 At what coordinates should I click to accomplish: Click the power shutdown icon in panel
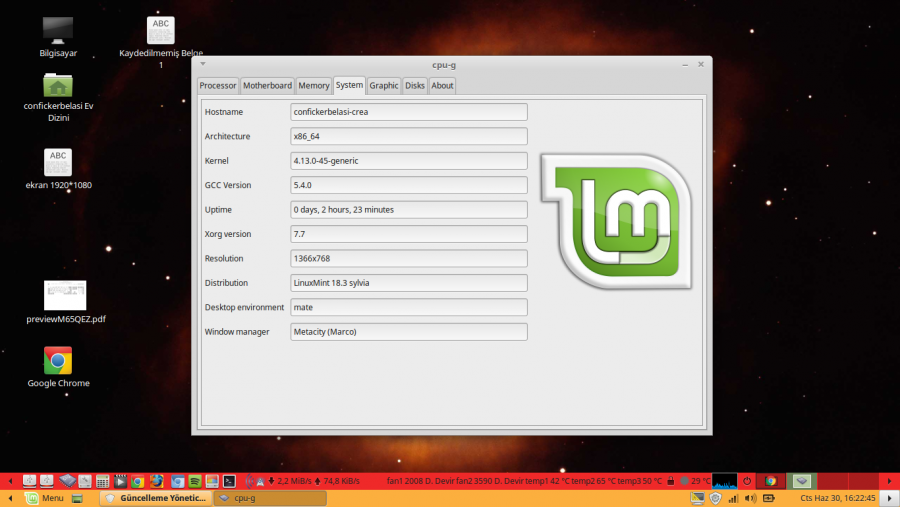[747, 481]
